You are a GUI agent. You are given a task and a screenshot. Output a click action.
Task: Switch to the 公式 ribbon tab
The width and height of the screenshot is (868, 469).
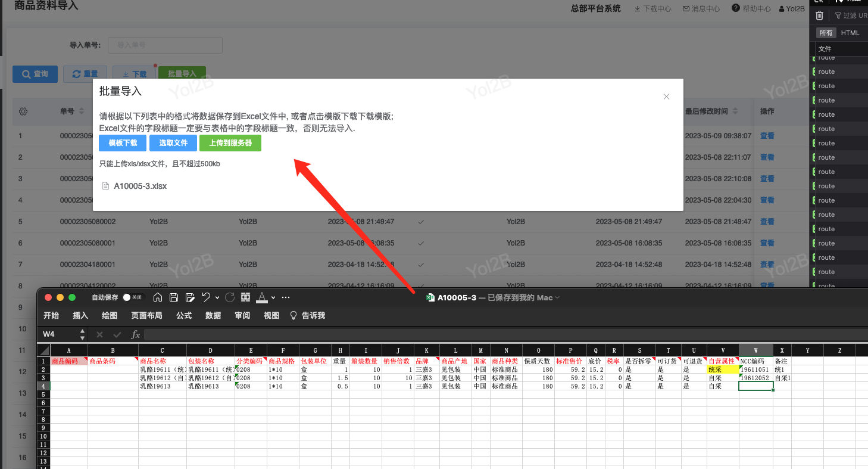(184, 316)
